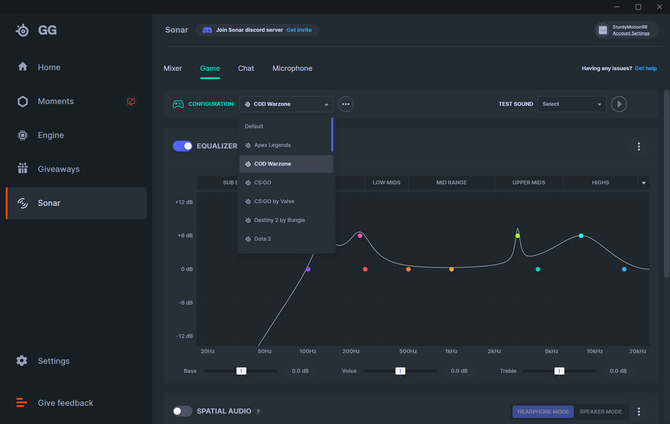
Task: Click the red capture-disabled icon beside Moments
Action: 131,101
